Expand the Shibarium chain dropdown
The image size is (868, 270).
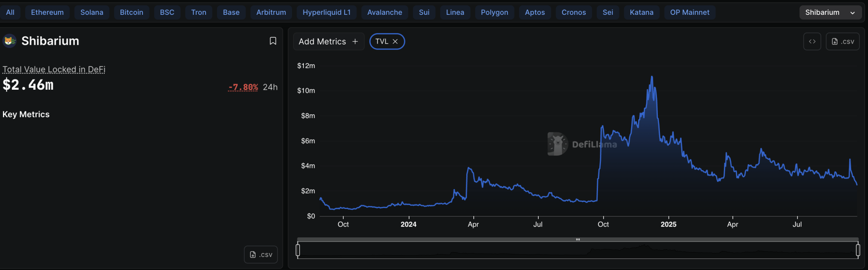click(830, 12)
